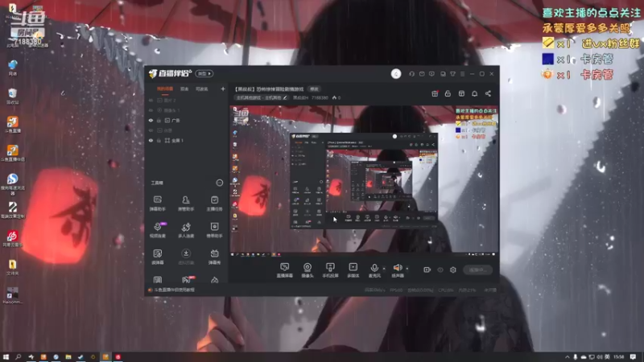Viewport: 644px width, 362px height.
Task: Show hidden icons in system tray
Action: [x=568, y=357]
